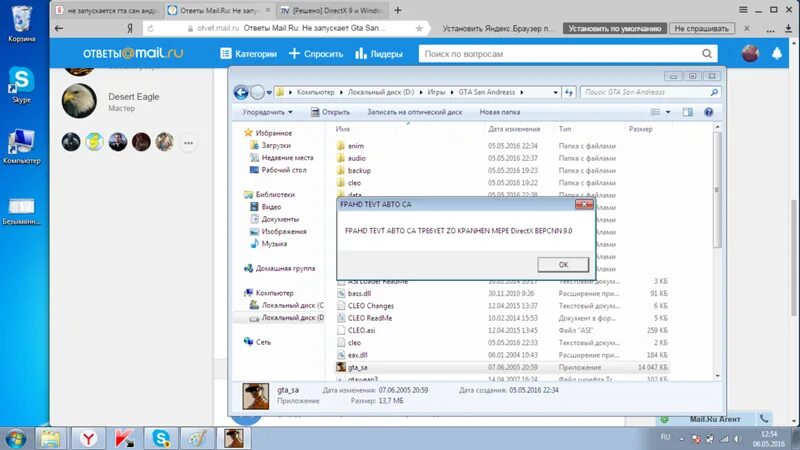800x450 pixels.
Task: Select gta_sa application file
Action: 357,367
